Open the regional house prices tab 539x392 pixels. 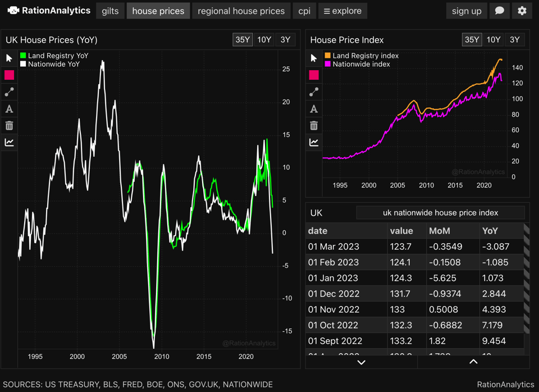[x=241, y=11]
